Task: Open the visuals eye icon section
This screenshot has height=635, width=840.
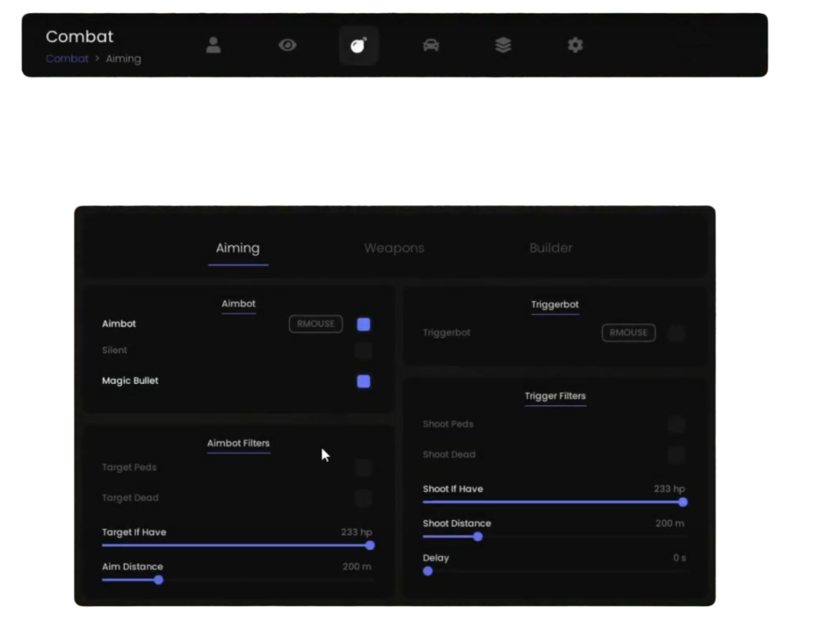Action: click(x=287, y=45)
